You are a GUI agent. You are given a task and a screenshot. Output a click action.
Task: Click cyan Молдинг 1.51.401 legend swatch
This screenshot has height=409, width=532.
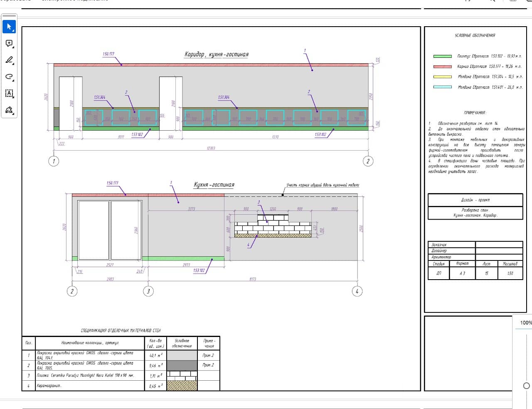442,87
